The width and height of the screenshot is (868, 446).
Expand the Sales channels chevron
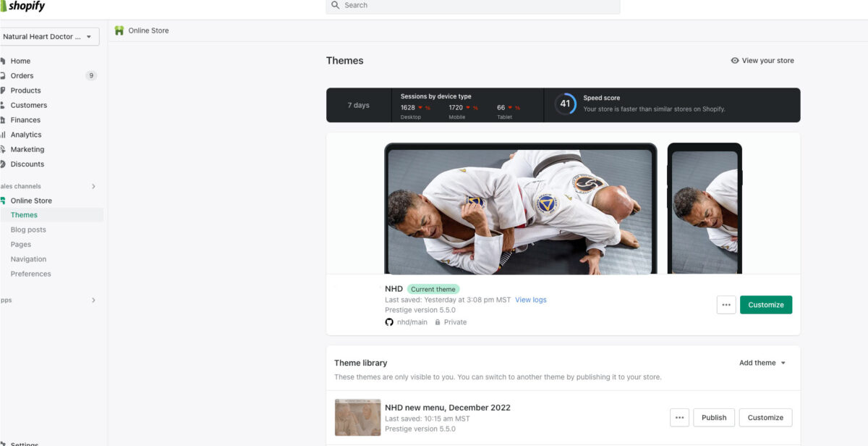pyautogui.click(x=93, y=186)
